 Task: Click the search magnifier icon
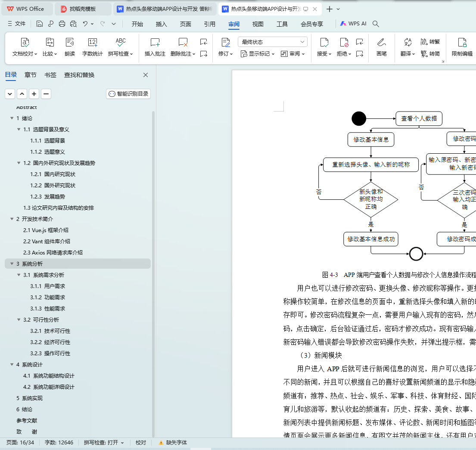(376, 24)
